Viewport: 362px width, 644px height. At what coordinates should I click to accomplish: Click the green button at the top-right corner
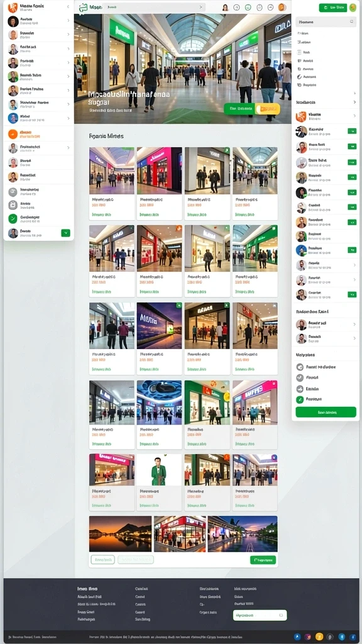pos(333,8)
